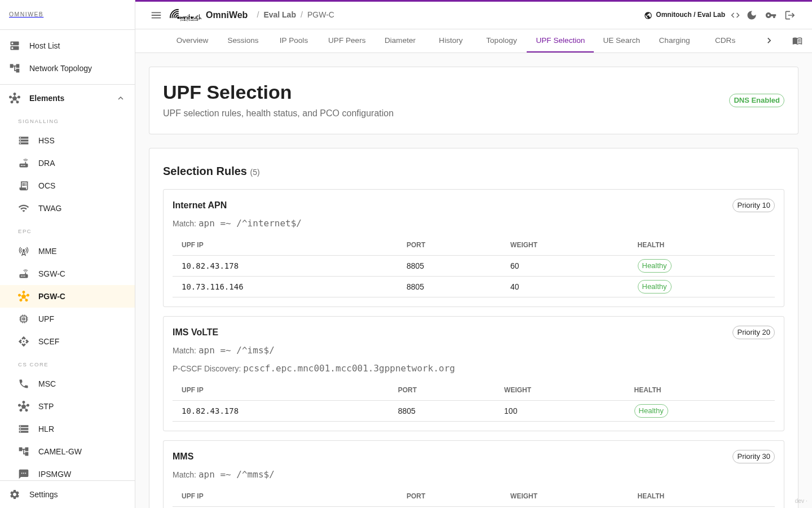Click the globe icon beside Omnitouch / Eval Lab
This screenshot has height=508, width=812.
click(x=648, y=15)
